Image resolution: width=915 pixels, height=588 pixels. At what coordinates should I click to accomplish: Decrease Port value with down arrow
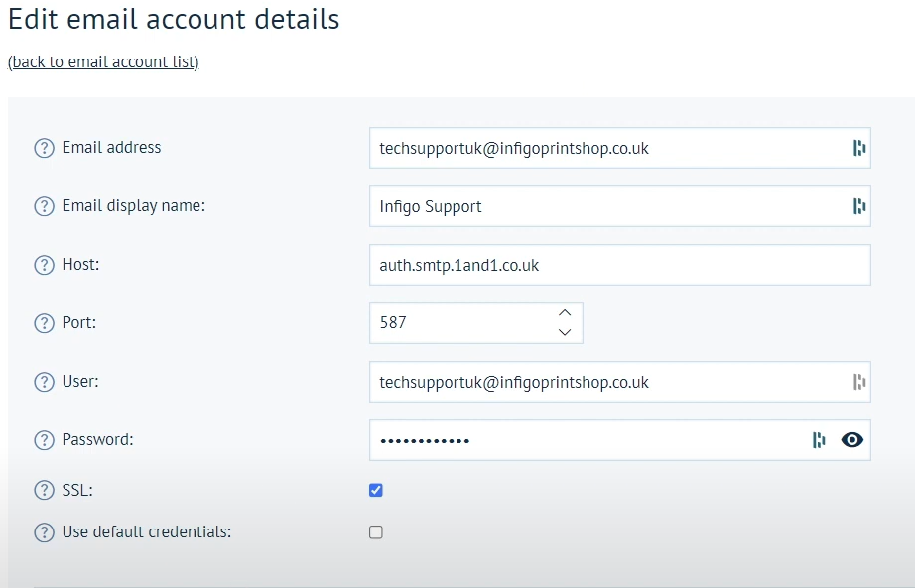(x=565, y=333)
